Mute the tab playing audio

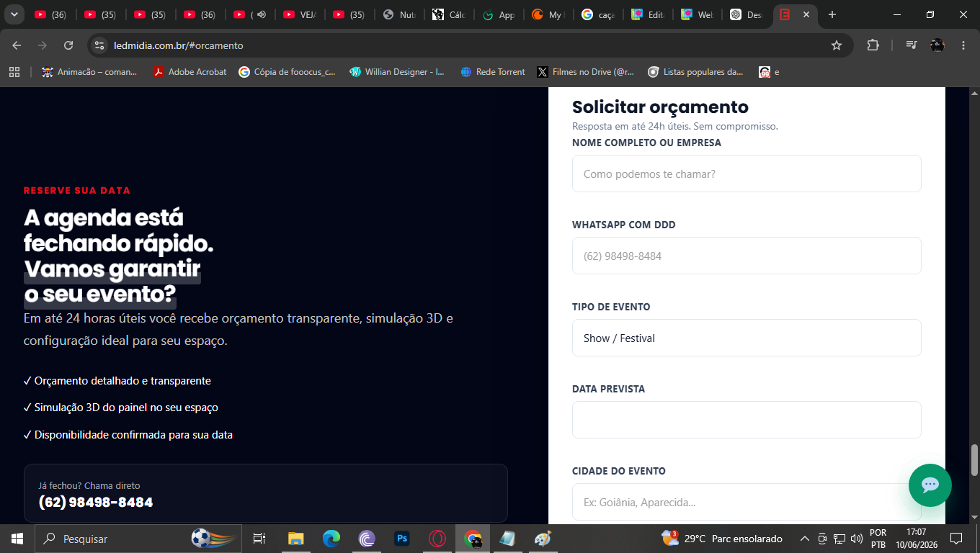[261, 14]
